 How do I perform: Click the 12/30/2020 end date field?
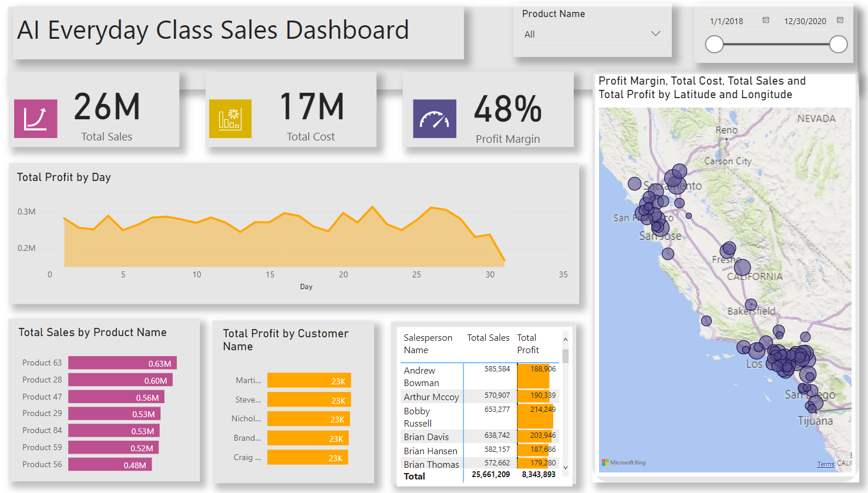[x=805, y=21]
